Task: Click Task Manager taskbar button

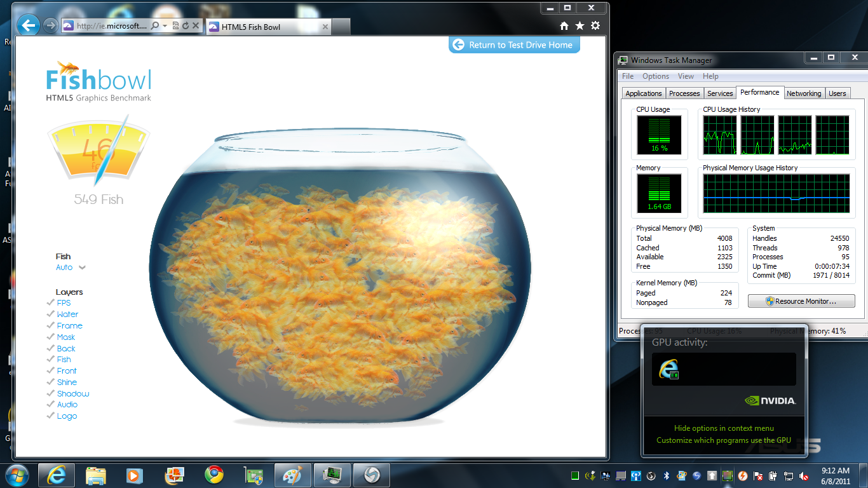Action: [332, 475]
